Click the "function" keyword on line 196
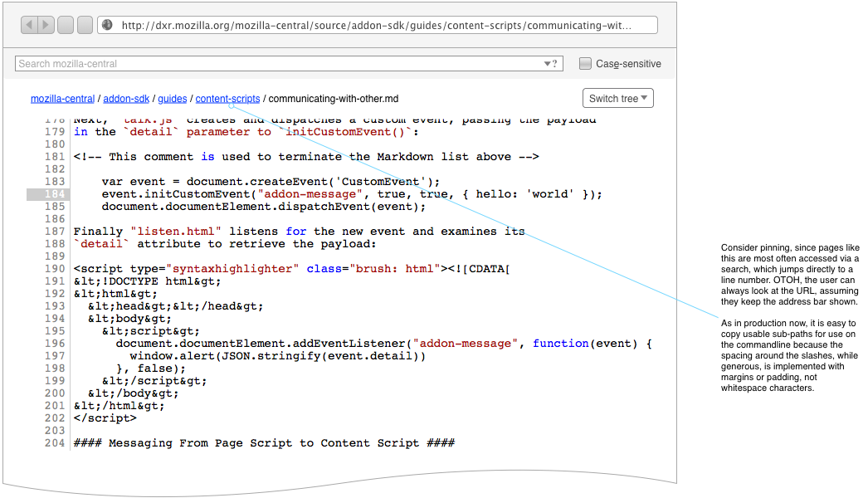The width and height of the screenshot is (868, 498). [x=561, y=344]
